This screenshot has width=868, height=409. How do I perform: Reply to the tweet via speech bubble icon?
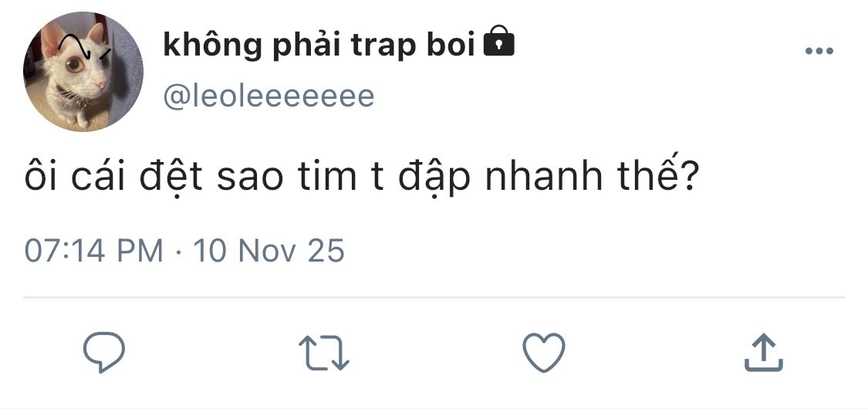[x=104, y=352]
